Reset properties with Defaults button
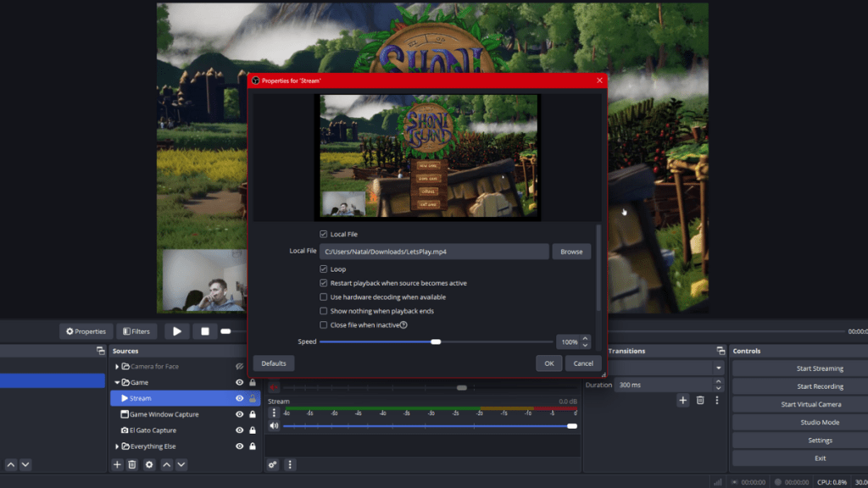This screenshot has height=488, width=868. [x=274, y=363]
